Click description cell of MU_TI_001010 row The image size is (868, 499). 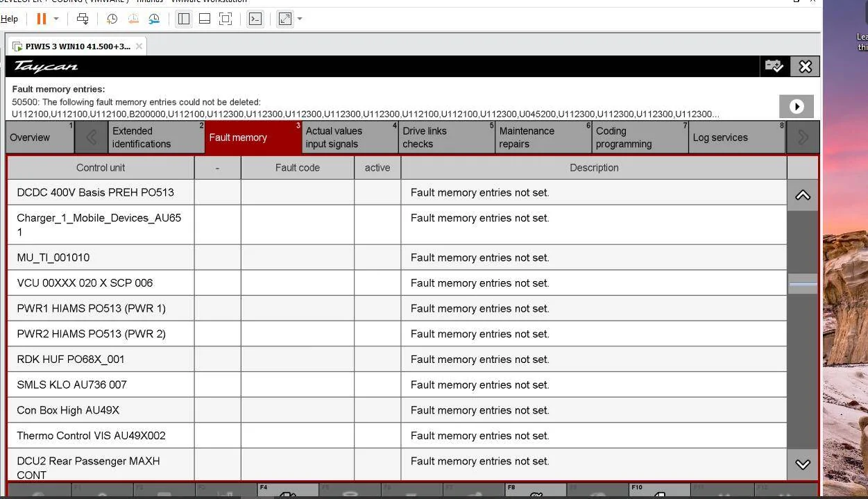click(594, 257)
